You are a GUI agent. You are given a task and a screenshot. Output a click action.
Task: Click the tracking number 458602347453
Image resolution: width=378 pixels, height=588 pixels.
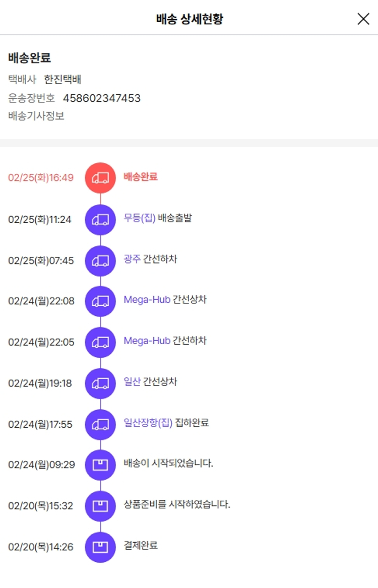[x=101, y=98]
